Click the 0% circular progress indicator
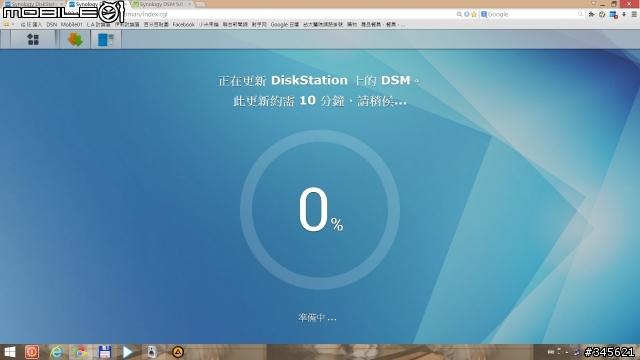640x360 pixels. [x=320, y=210]
